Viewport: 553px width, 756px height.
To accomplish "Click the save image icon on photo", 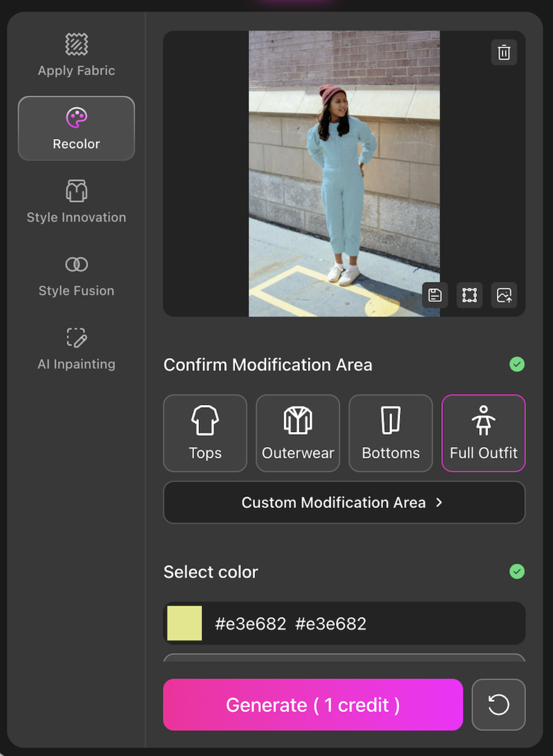I will 435,295.
